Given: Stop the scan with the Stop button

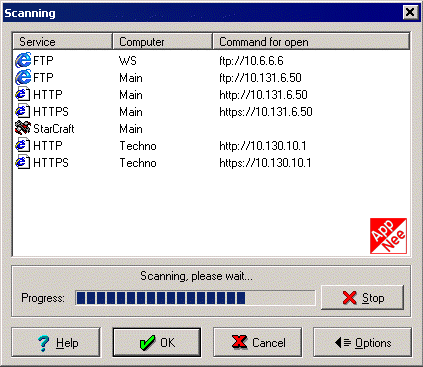Looking at the screenshot, I should click(x=363, y=297).
